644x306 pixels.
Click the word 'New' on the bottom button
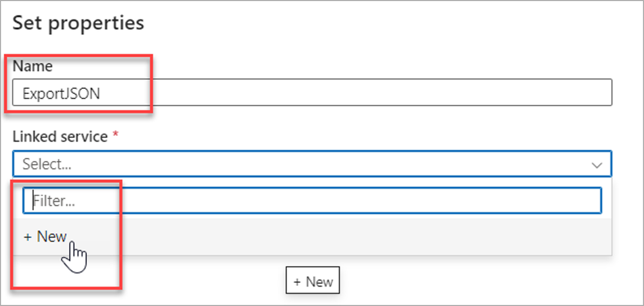(319, 282)
